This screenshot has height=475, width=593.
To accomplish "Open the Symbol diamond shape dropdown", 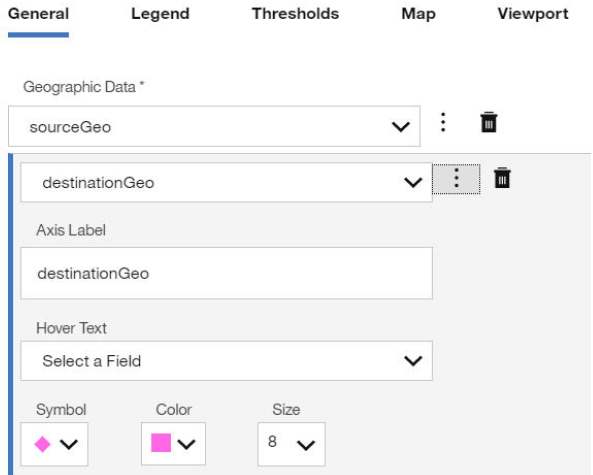I will coord(54,444).
